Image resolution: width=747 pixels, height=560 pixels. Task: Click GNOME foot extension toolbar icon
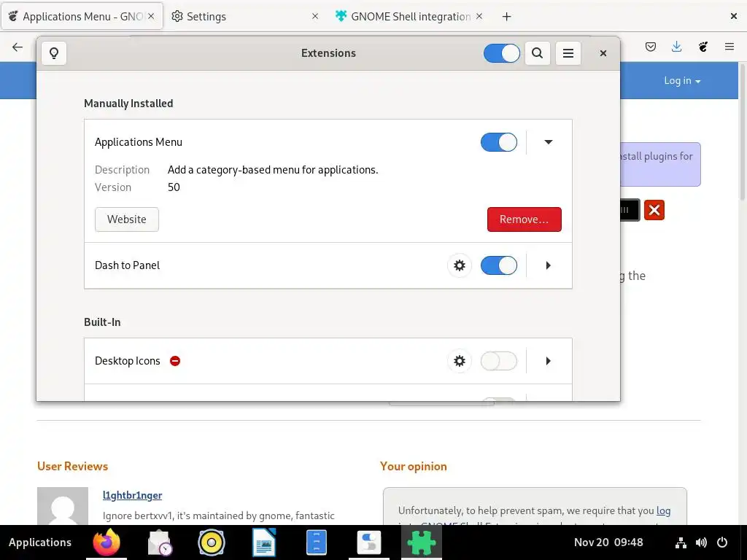click(x=703, y=47)
